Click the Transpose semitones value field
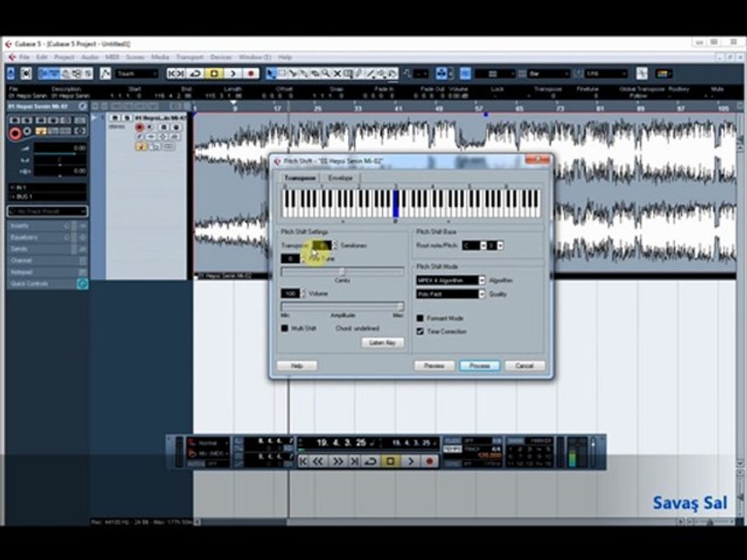Screen dimensions: 747x560 coord(321,245)
